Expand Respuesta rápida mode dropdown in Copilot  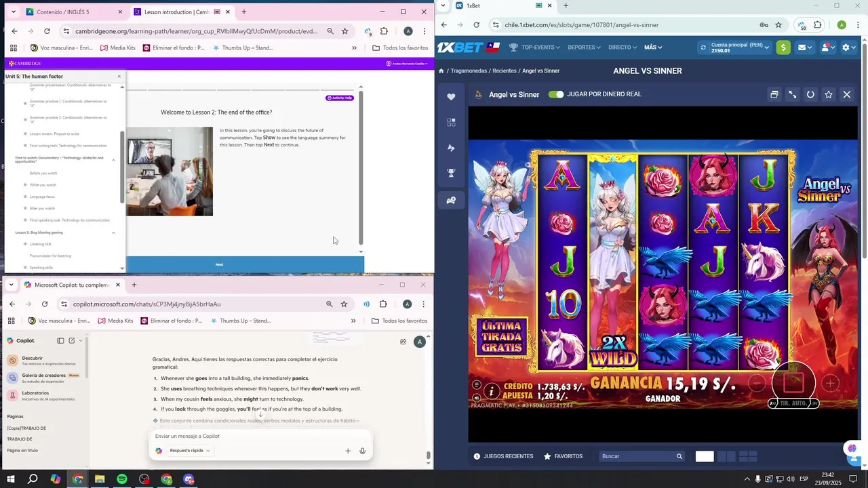tap(190, 451)
